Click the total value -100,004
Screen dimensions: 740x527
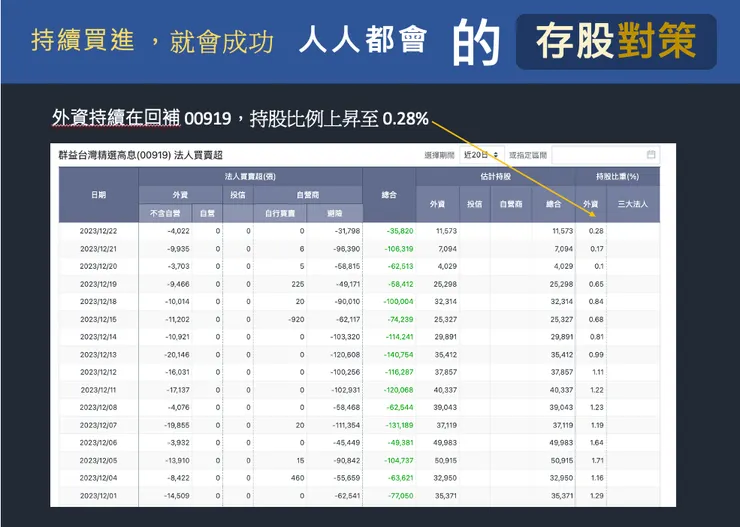398,301
